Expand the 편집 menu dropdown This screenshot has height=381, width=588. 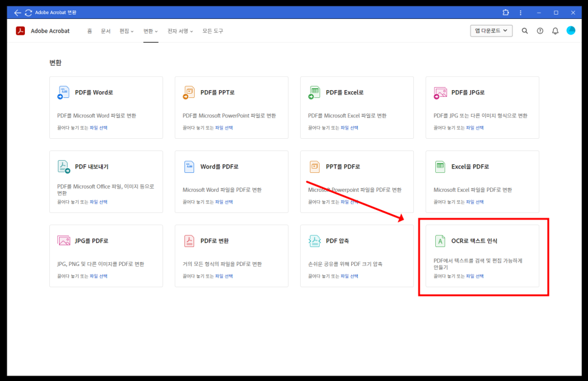click(x=127, y=31)
